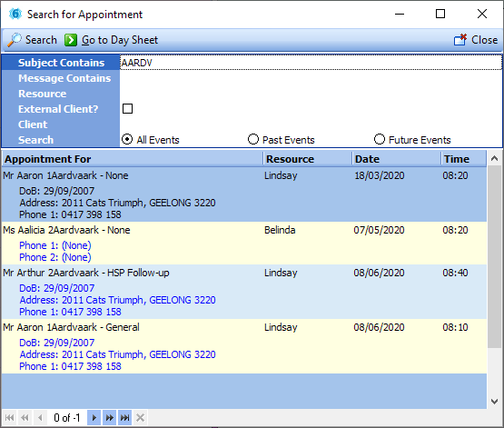Image resolution: width=504 pixels, height=428 pixels.
Task: Sort by Resource column header
Action: click(308, 159)
